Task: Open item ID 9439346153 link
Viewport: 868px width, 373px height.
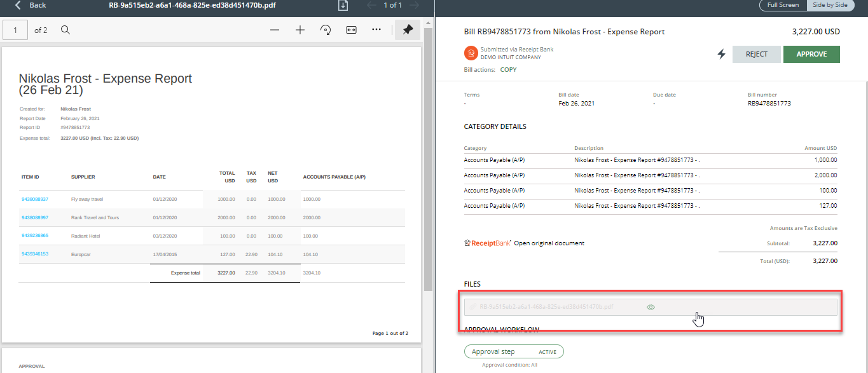Action: (35, 254)
